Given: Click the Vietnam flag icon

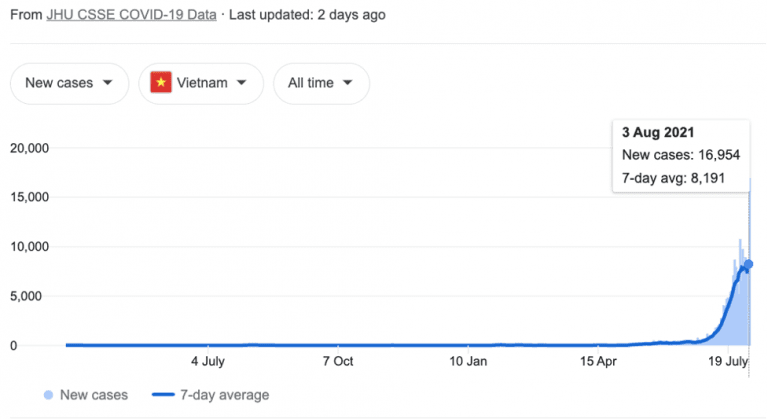Looking at the screenshot, I should click(x=161, y=82).
